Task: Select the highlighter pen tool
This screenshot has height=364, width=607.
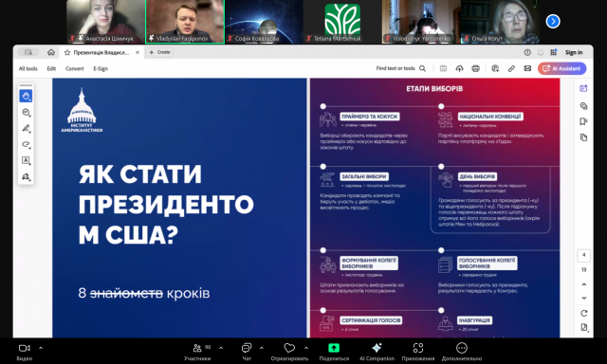Action: pyautogui.click(x=26, y=128)
